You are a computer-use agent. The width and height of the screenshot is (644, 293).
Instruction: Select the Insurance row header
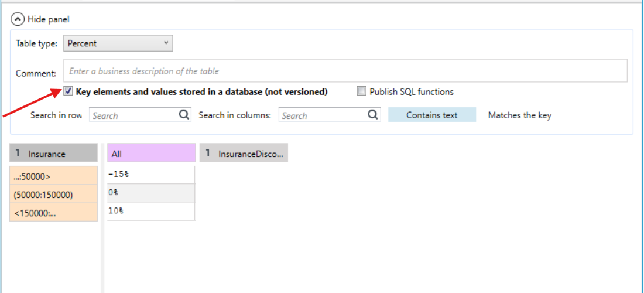pyautogui.click(x=53, y=154)
